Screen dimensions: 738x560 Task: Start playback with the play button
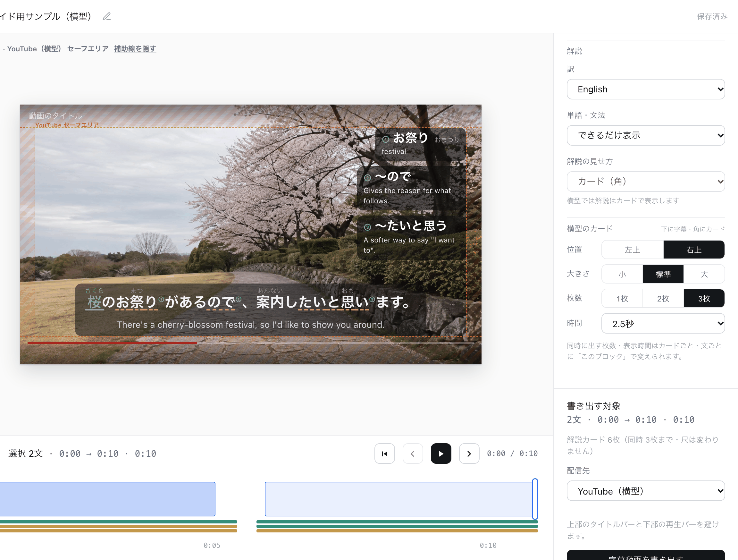(x=441, y=454)
